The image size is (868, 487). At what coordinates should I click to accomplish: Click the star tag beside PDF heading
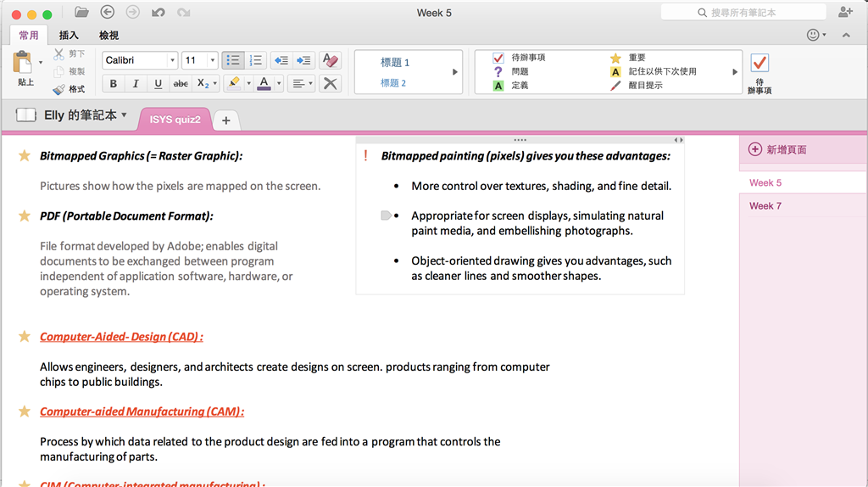pyautogui.click(x=25, y=216)
